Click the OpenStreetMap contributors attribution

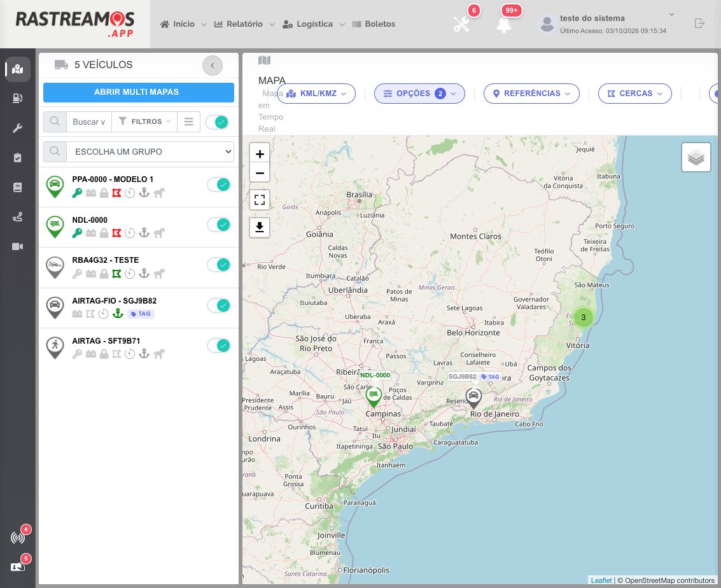tap(669, 580)
